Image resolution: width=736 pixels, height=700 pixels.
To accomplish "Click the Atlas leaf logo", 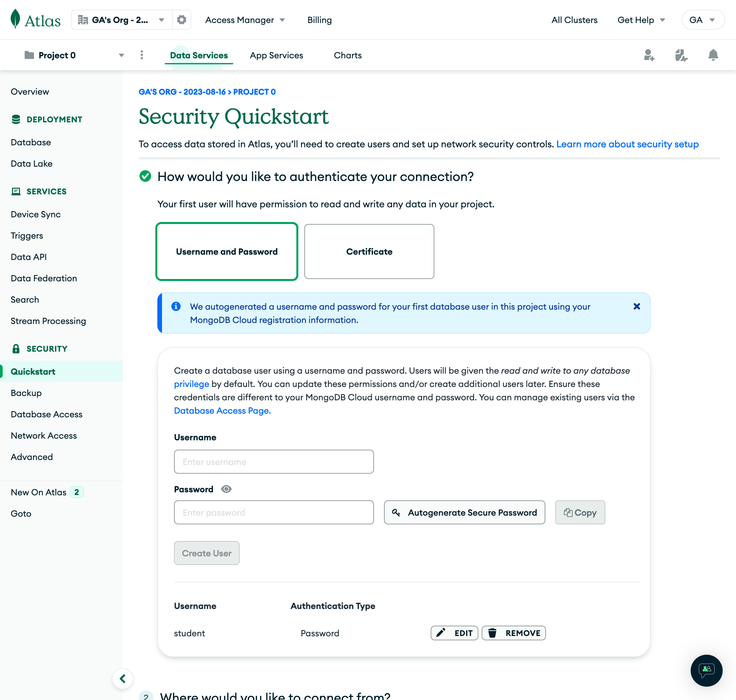I will click(15, 19).
